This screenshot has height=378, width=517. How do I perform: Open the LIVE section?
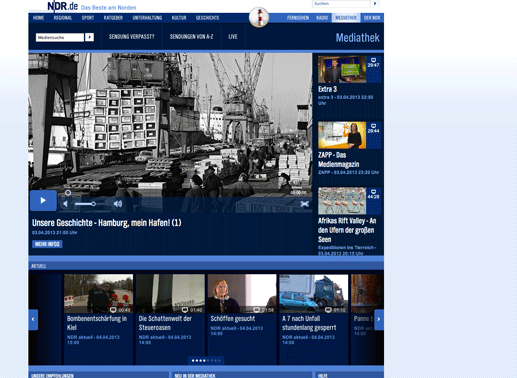pos(233,37)
